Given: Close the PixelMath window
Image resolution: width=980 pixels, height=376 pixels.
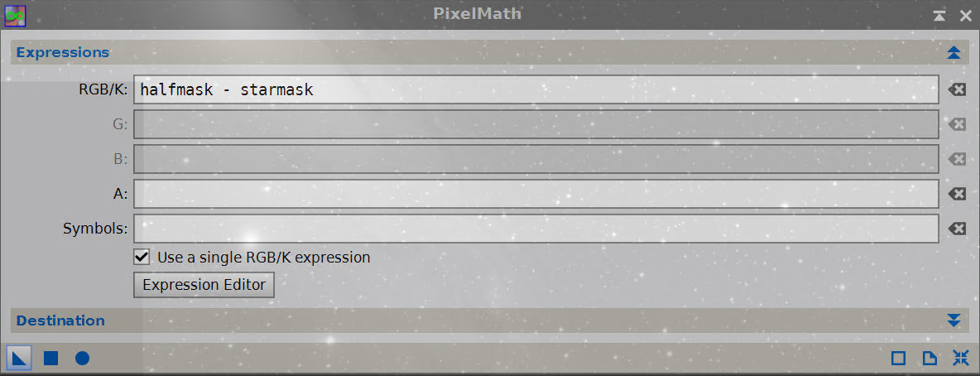Looking at the screenshot, I should tap(966, 16).
